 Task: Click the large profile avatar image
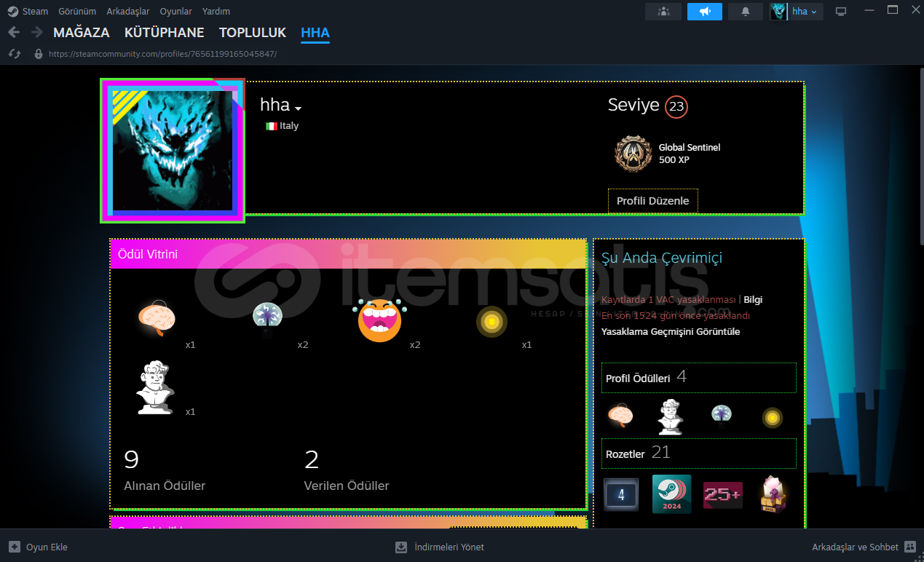click(173, 150)
